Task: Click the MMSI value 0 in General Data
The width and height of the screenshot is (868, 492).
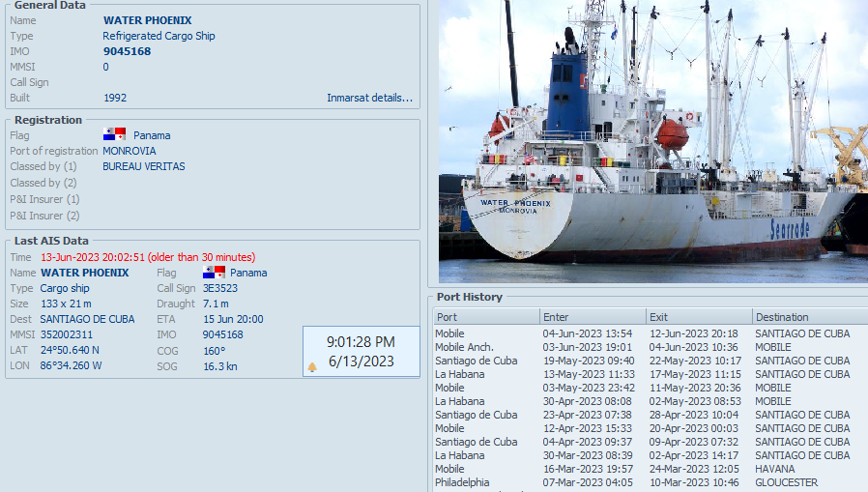Action: click(105, 67)
